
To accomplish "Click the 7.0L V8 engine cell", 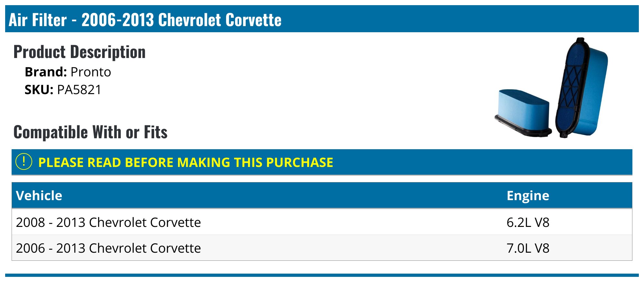I will click(528, 248).
